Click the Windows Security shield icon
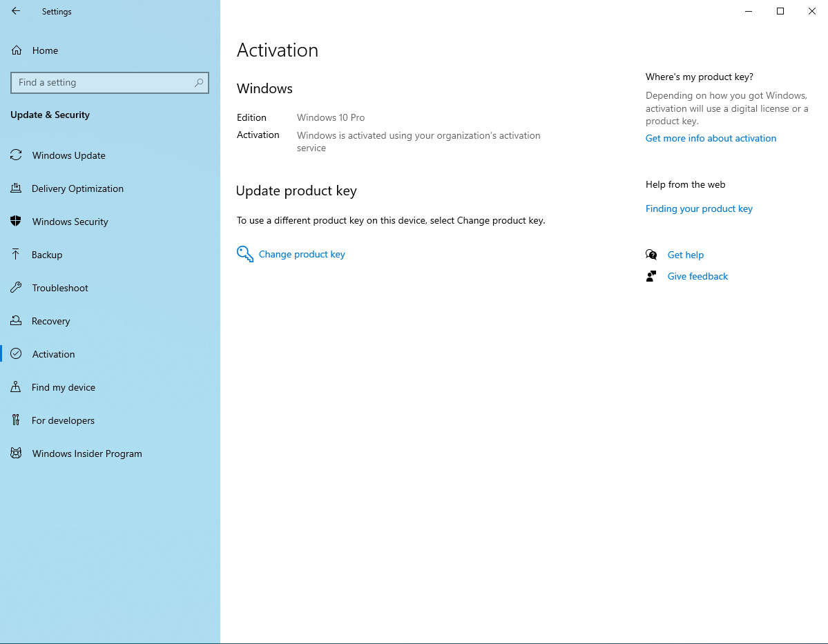The image size is (828, 644). [x=16, y=221]
